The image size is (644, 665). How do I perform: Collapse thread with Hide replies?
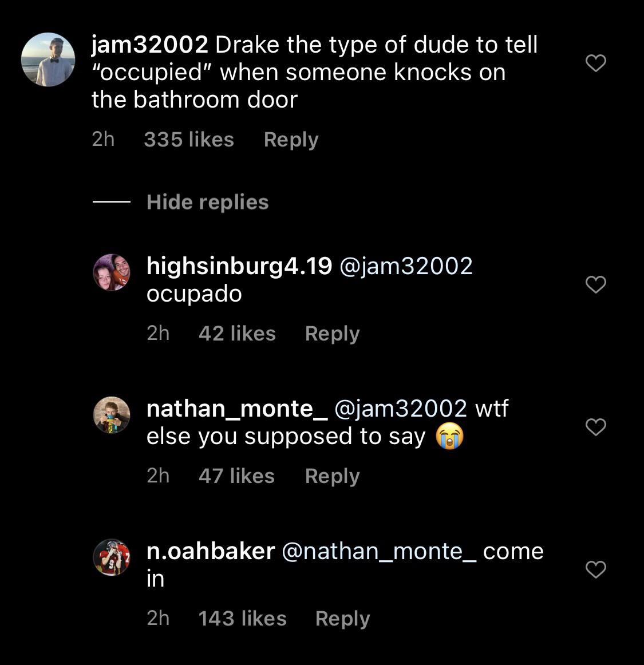(x=207, y=202)
